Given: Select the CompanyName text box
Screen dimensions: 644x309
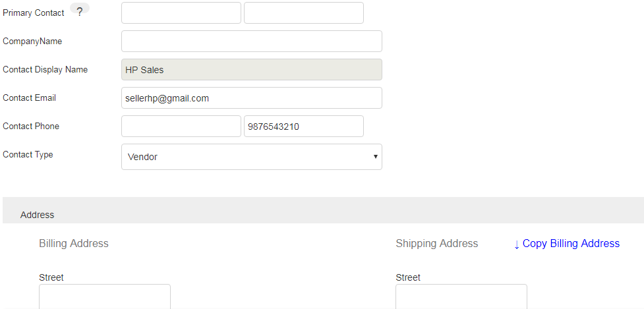Looking at the screenshot, I should pos(251,41).
